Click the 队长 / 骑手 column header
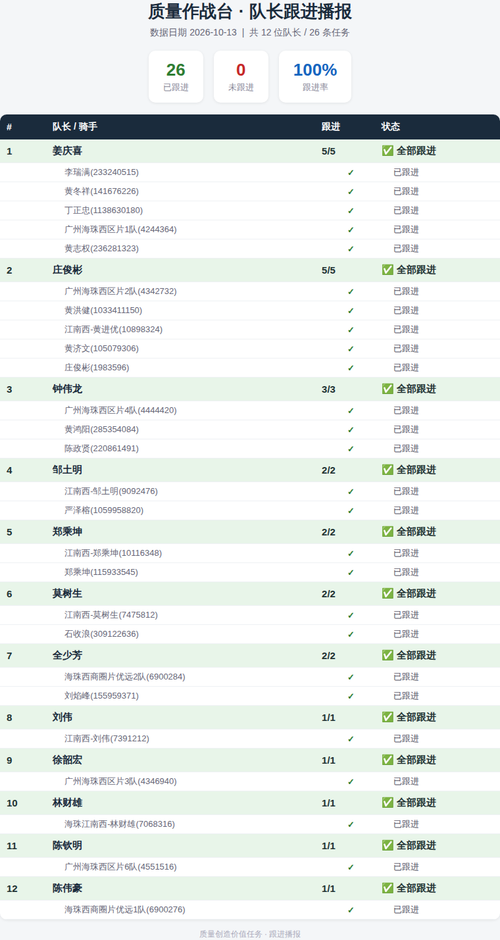 click(x=75, y=126)
